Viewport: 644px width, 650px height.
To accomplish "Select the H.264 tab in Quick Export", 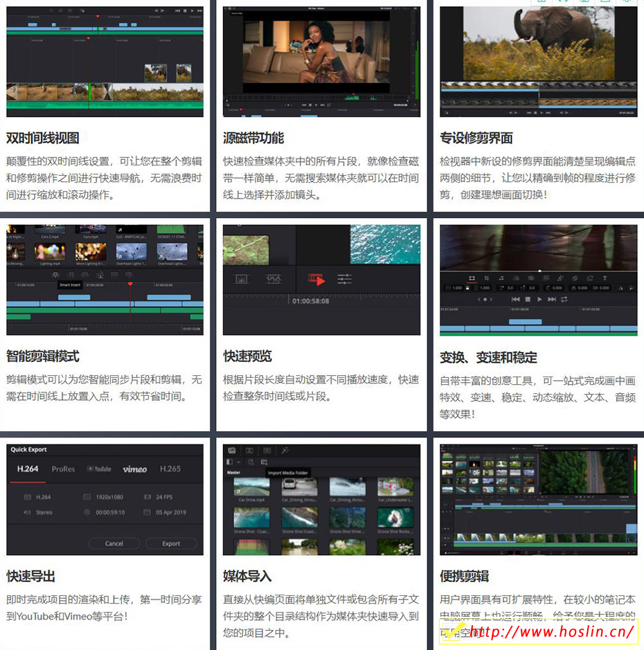I will coord(28,469).
